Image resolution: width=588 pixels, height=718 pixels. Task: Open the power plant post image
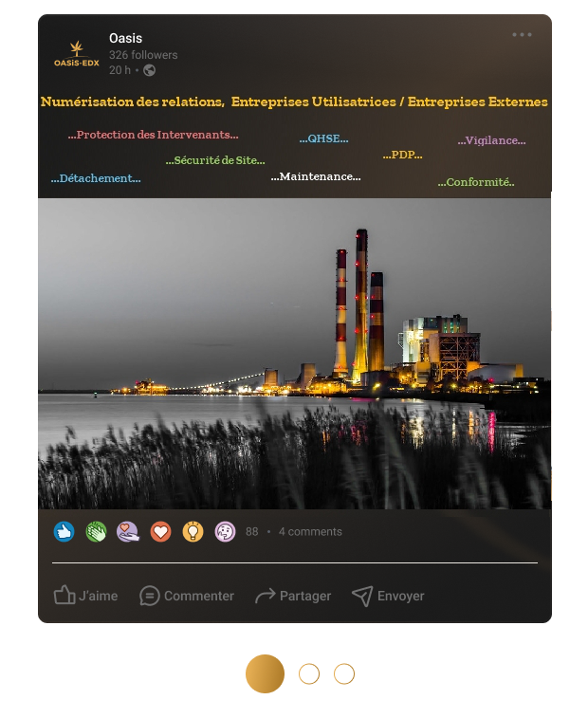294,353
